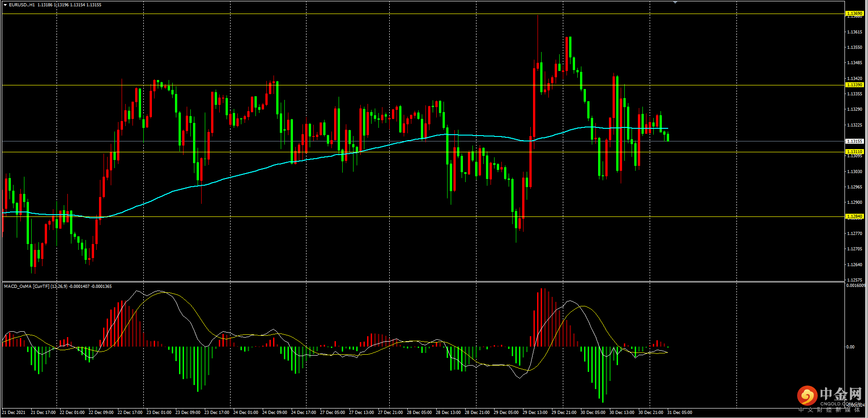868x418 pixels.
Task: Click the 1.12705 price scale value
Action: (854, 249)
